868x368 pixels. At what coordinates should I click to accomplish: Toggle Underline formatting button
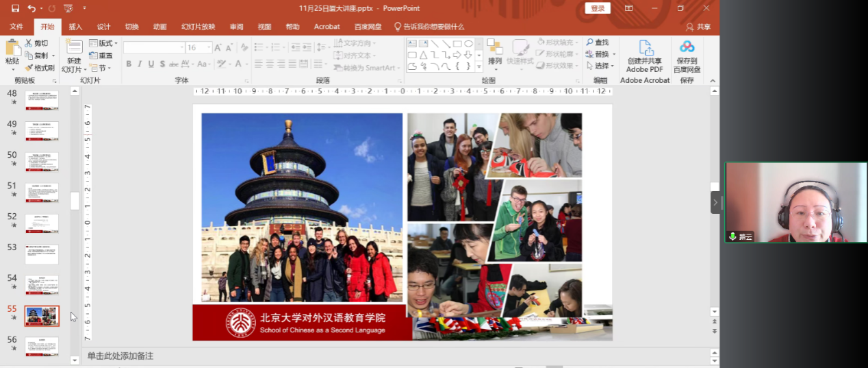151,64
